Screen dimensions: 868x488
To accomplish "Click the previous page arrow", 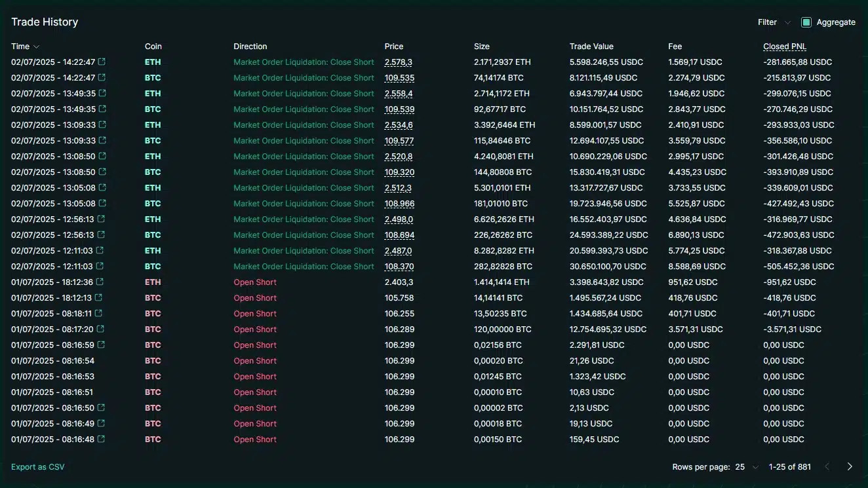I will [x=827, y=467].
